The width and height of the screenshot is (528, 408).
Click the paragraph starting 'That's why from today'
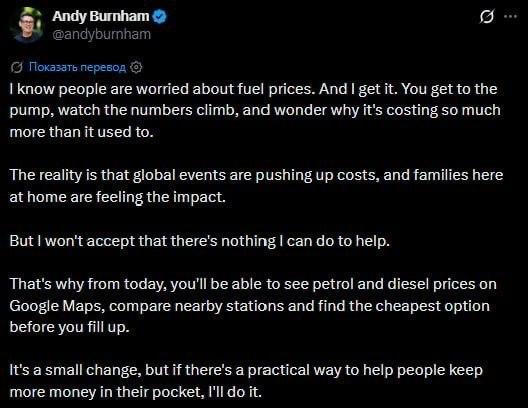coord(253,306)
